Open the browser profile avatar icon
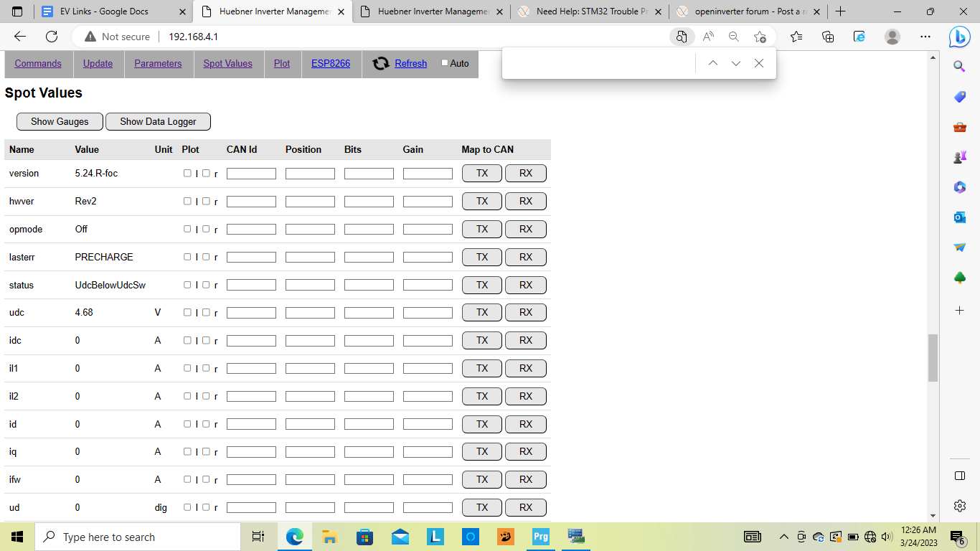 click(892, 37)
